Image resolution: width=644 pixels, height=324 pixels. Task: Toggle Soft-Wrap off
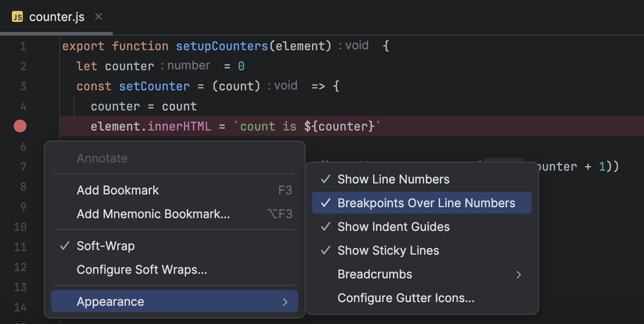pos(106,246)
